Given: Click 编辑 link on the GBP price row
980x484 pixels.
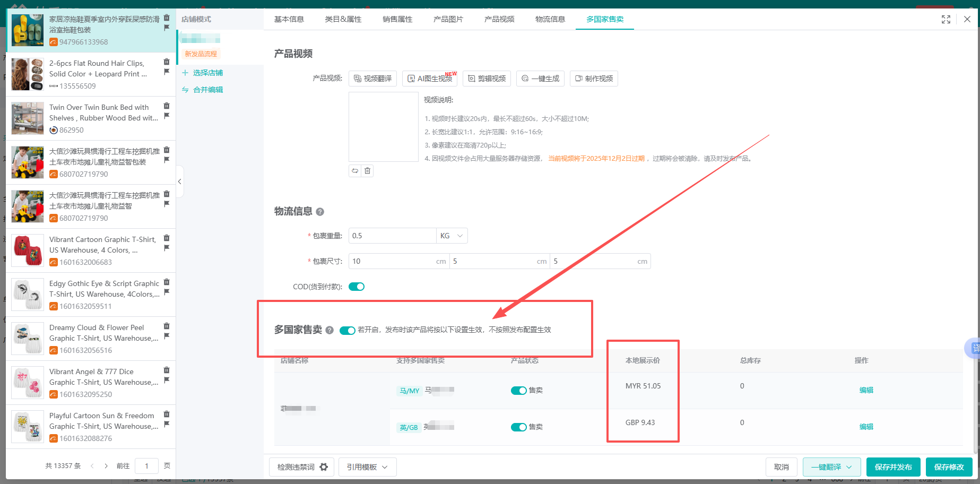Looking at the screenshot, I should click(866, 427).
